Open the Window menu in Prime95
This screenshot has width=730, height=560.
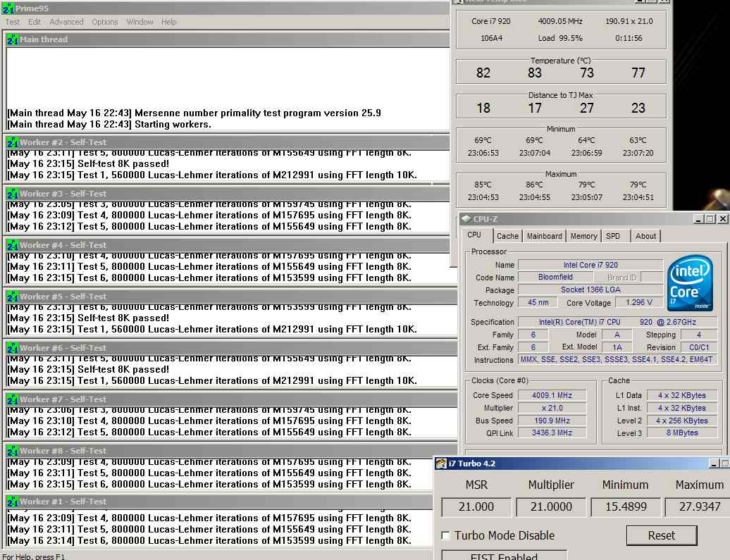(x=140, y=22)
